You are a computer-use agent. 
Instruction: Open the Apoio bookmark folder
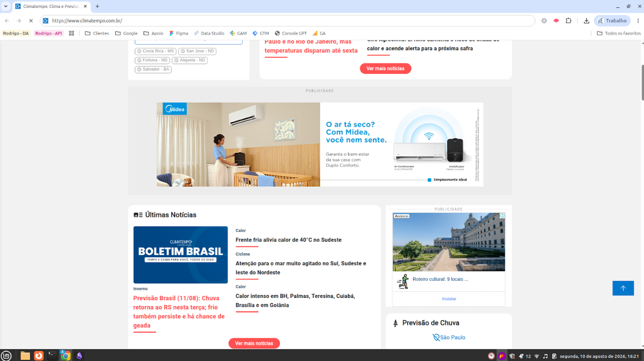[153, 33]
